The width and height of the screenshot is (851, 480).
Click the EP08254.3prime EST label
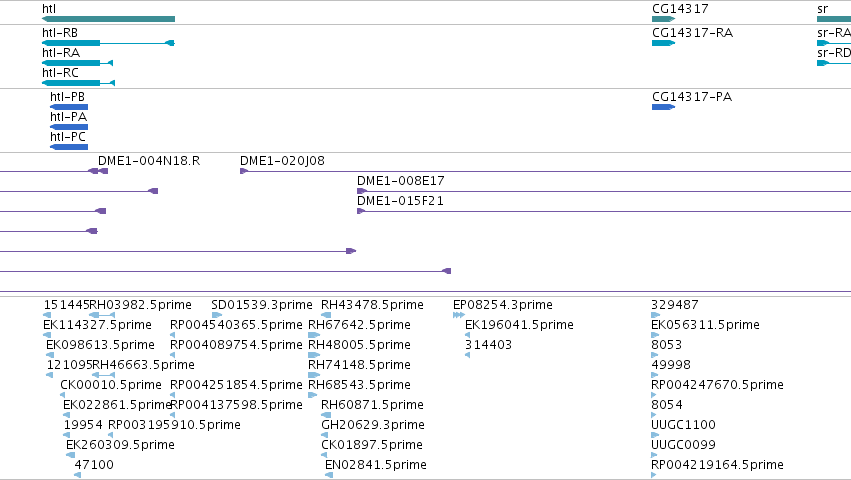pos(503,305)
